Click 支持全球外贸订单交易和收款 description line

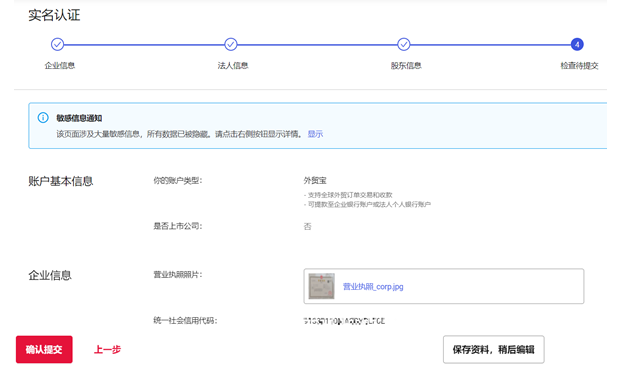(x=348, y=195)
